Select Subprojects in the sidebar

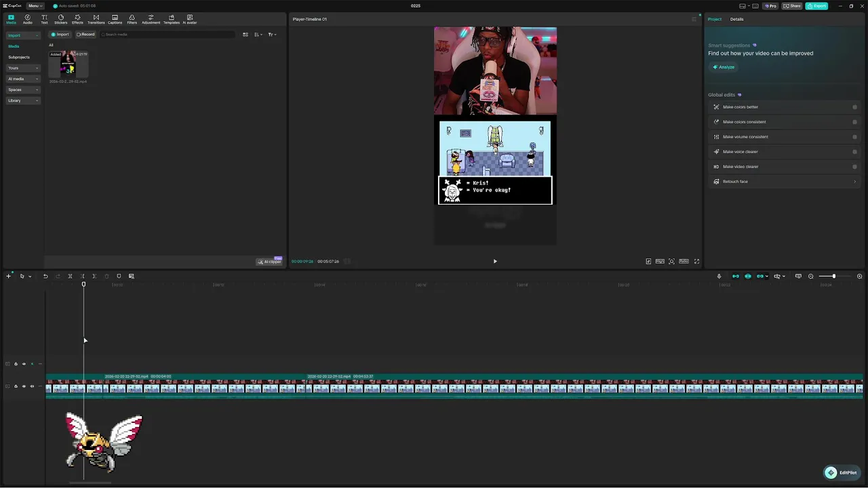pyautogui.click(x=19, y=57)
